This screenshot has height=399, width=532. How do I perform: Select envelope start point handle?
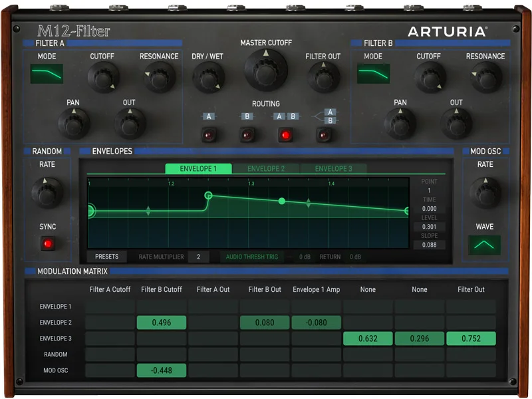(90, 211)
